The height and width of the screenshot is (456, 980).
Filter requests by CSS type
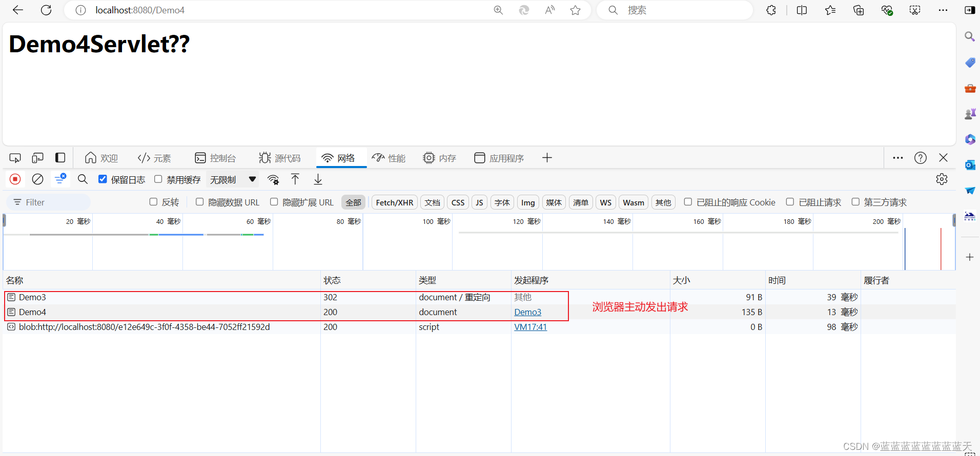point(458,202)
